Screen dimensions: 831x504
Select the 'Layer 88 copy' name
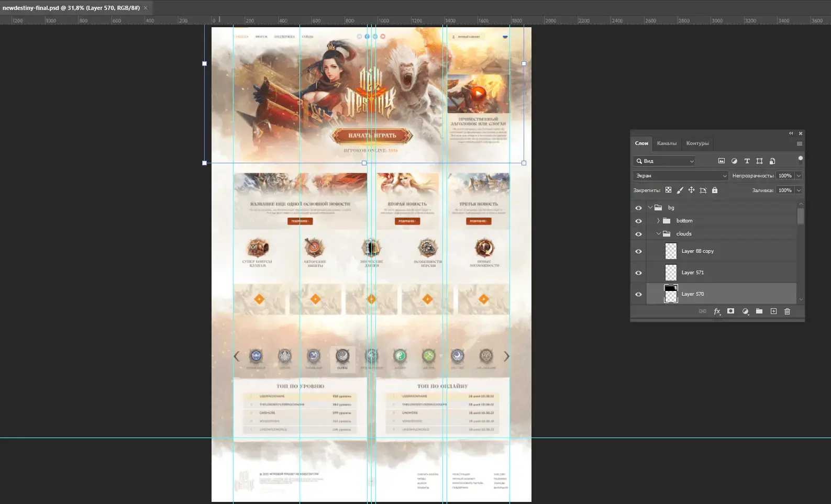pyautogui.click(x=697, y=251)
